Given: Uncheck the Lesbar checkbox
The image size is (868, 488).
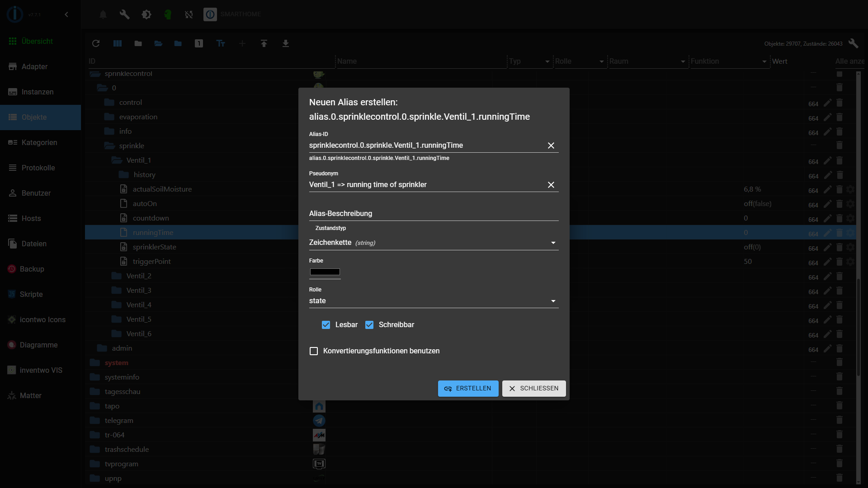Looking at the screenshot, I should click(x=326, y=325).
